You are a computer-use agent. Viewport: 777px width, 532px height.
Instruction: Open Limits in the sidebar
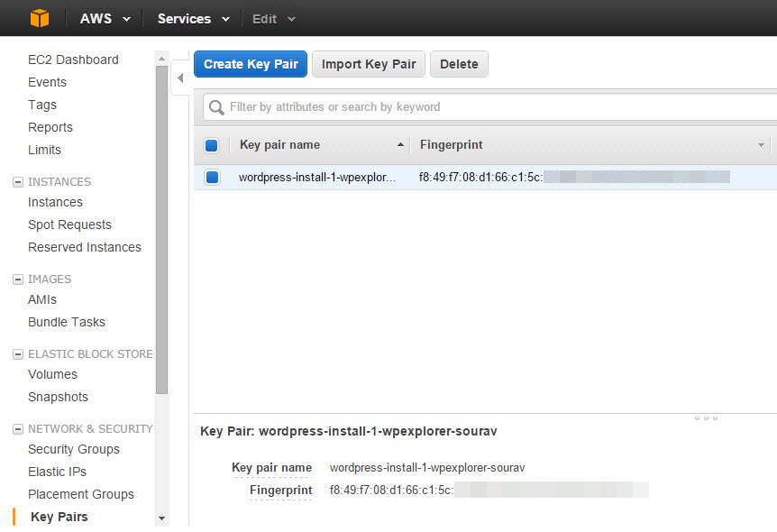tap(44, 150)
